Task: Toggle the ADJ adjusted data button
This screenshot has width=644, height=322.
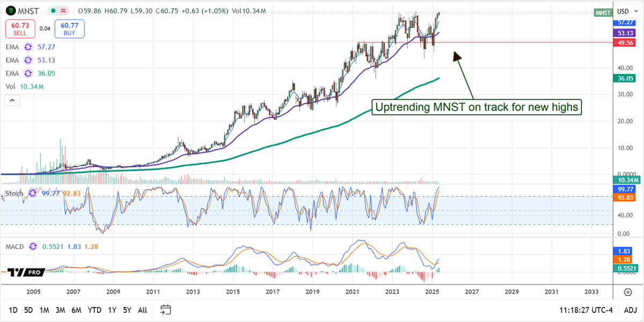Action: click(630, 310)
